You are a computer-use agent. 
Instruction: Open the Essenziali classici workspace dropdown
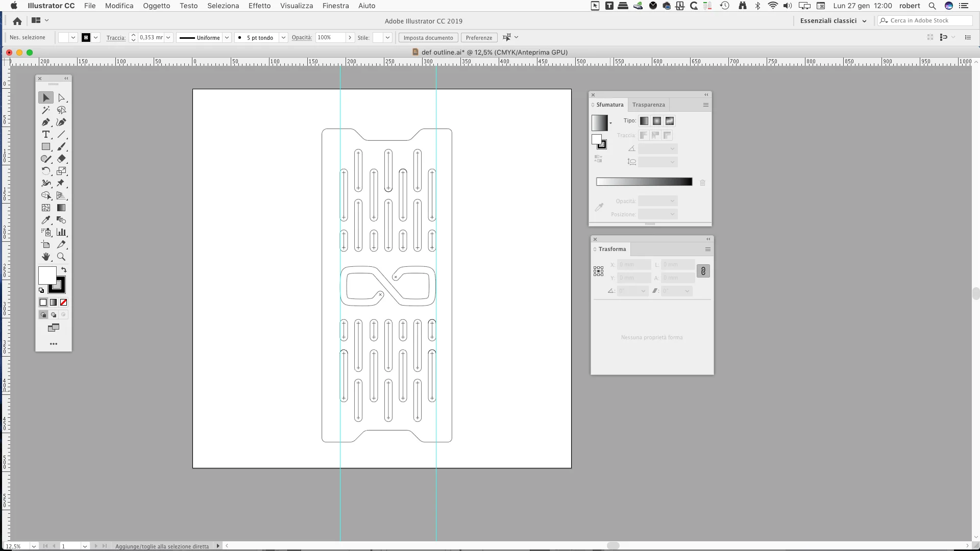pos(833,21)
